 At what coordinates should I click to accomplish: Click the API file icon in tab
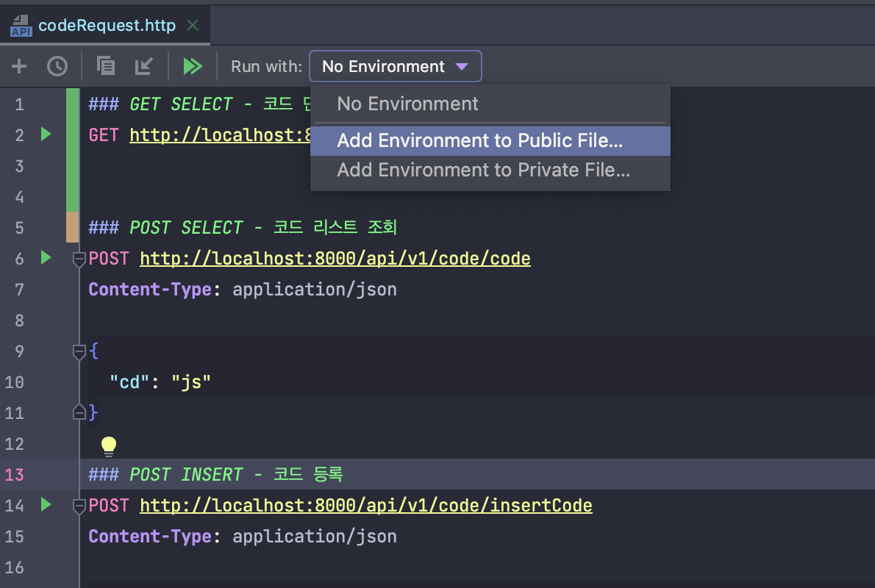21,26
